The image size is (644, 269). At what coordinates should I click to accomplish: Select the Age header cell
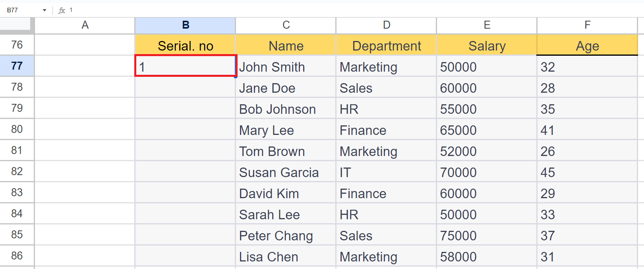pyautogui.click(x=587, y=45)
